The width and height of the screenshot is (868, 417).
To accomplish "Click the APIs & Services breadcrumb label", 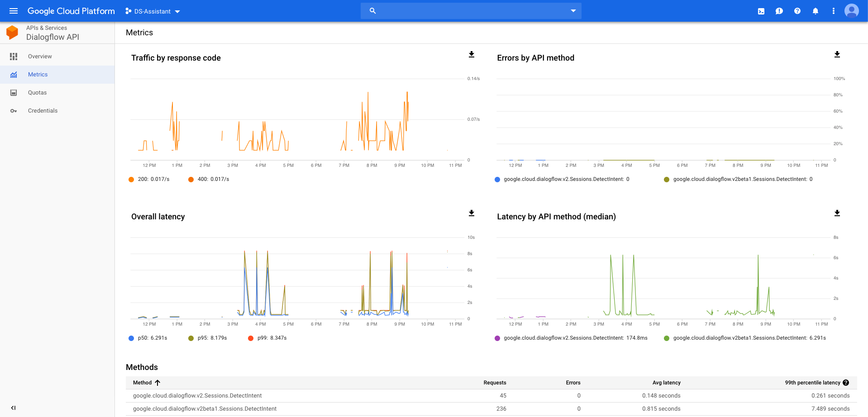I will (x=47, y=28).
